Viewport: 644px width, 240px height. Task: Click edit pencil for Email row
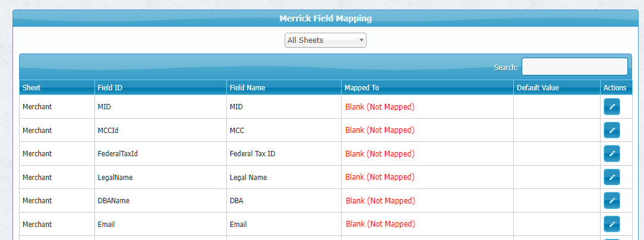[611, 224]
